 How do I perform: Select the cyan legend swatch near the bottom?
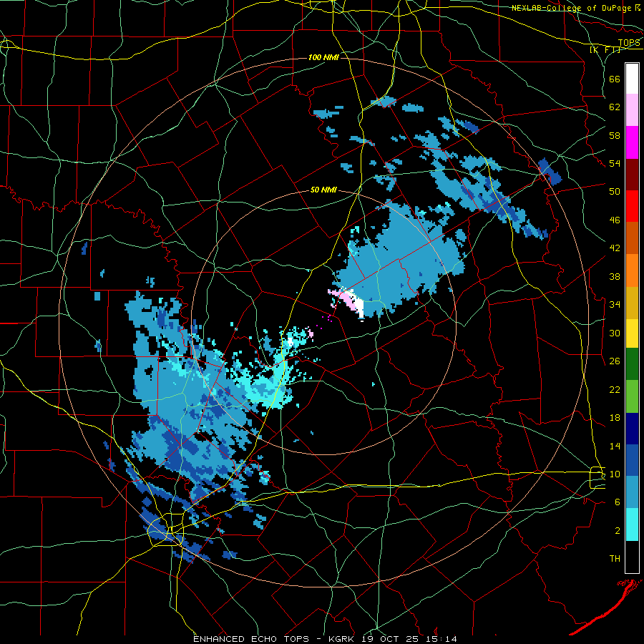(x=632, y=525)
